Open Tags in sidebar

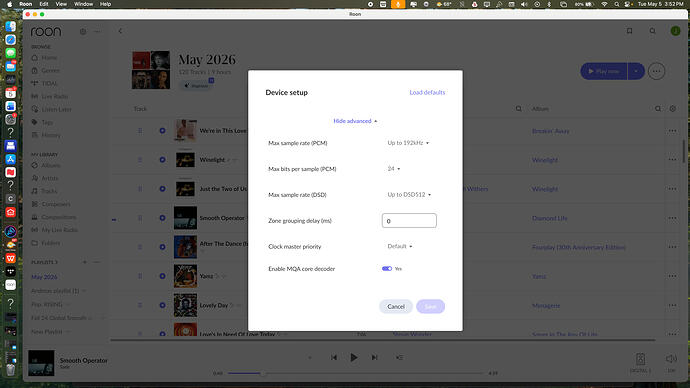click(47, 122)
